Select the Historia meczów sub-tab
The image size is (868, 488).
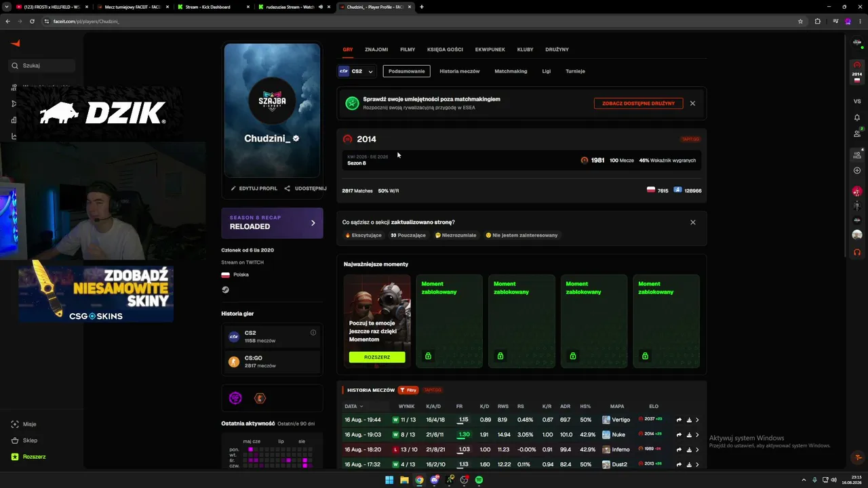coord(460,71)
